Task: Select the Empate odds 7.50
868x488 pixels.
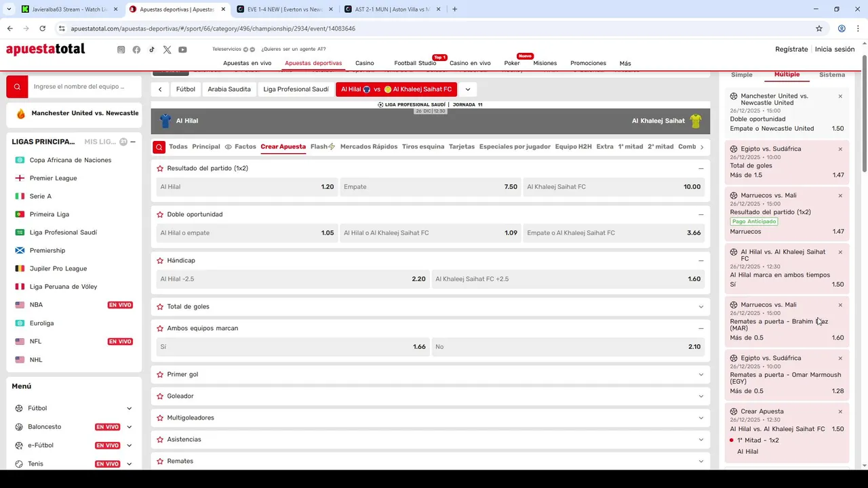Action: [x=431, y=187]
